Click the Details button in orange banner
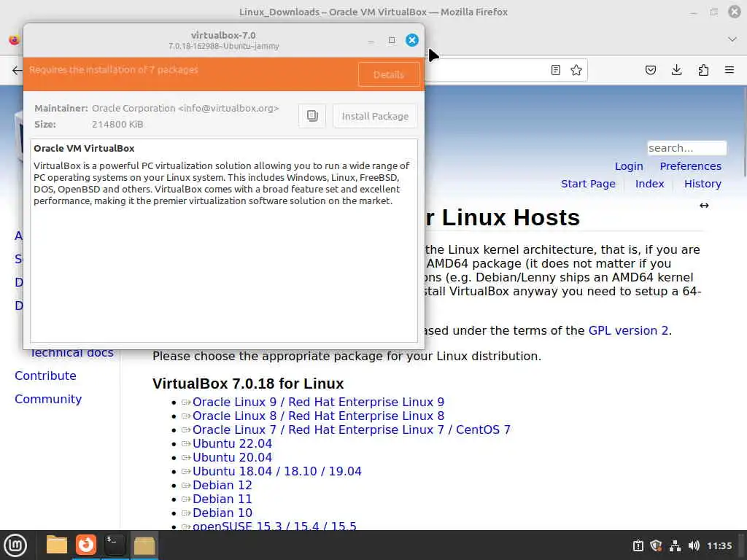The width and height of the screenshot is (747, 560). click(389, 75)
